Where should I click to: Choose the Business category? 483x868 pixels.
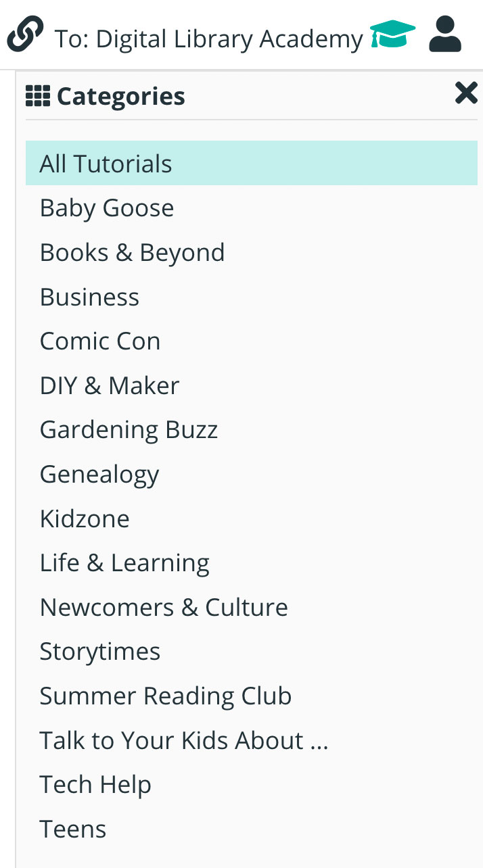89,297
